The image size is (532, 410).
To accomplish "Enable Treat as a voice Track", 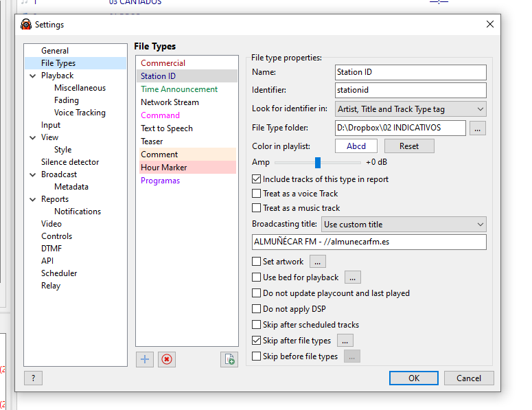I will coord(257,194).
